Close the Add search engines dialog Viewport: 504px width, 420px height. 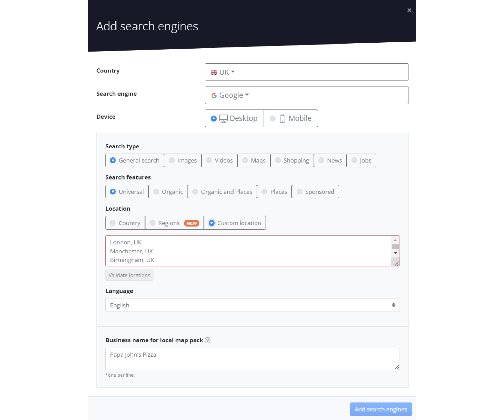click(x=409, y=10)
